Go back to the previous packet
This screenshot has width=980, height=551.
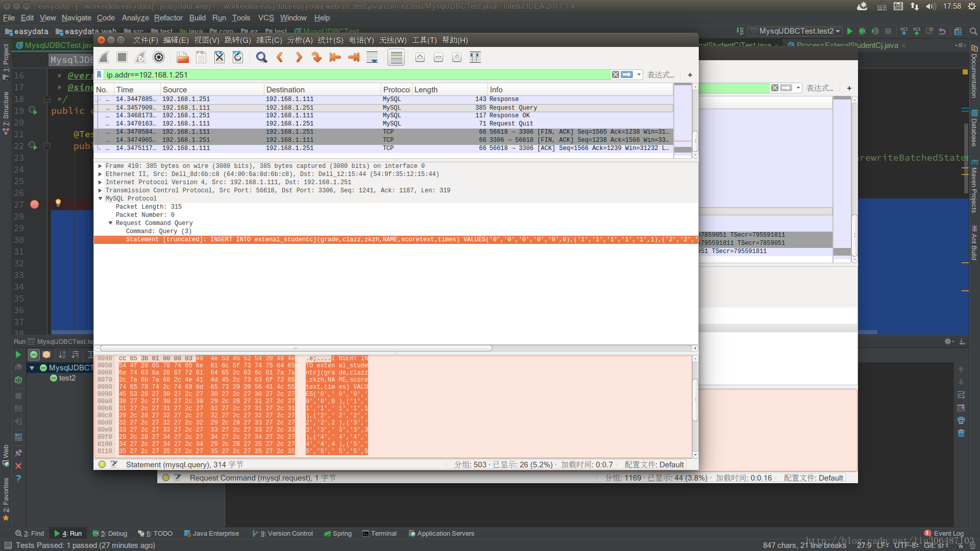(280, 58)
